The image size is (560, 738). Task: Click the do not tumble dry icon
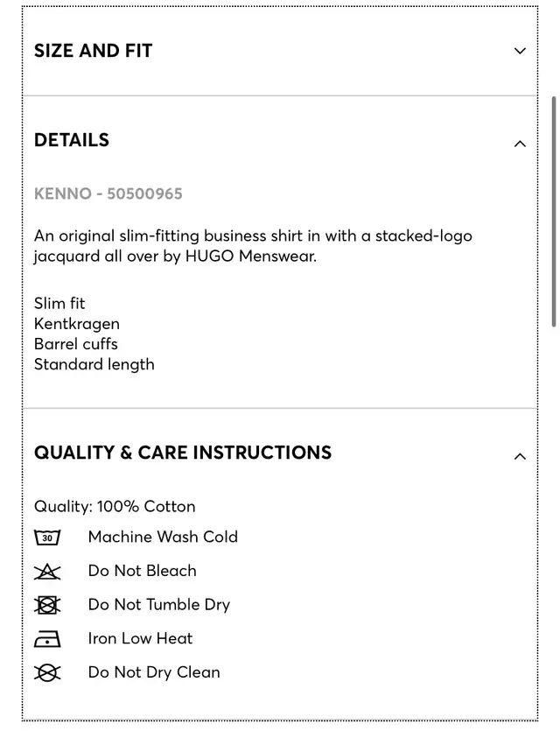[47, 605]
